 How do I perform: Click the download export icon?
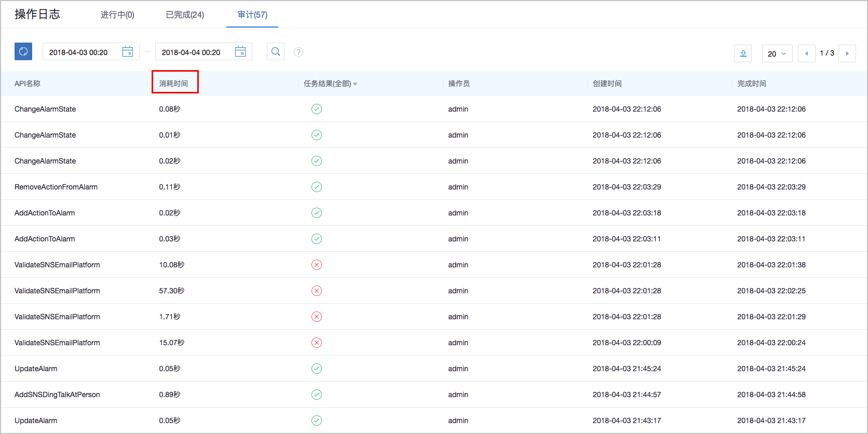pyautogui.click(x=743, y=53)
